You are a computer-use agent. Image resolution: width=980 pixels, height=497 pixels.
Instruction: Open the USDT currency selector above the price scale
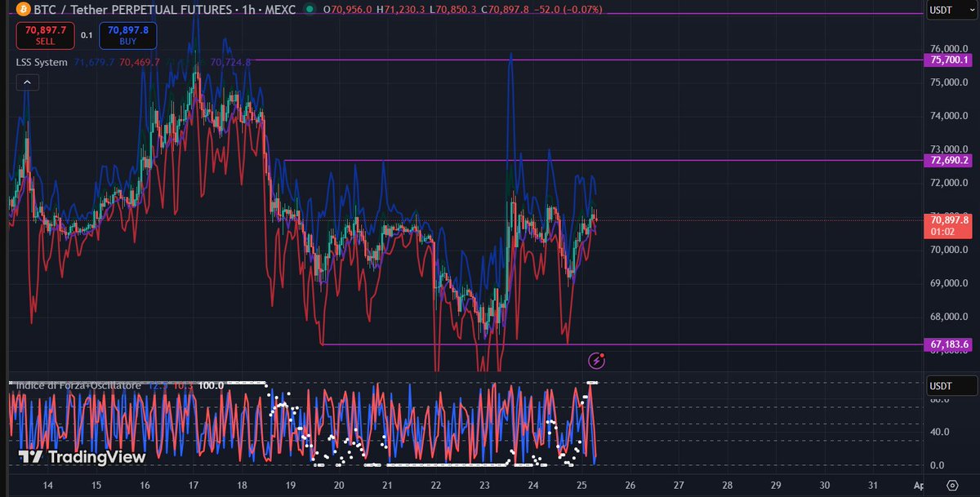pyautogui.click(x=951, y=10)
